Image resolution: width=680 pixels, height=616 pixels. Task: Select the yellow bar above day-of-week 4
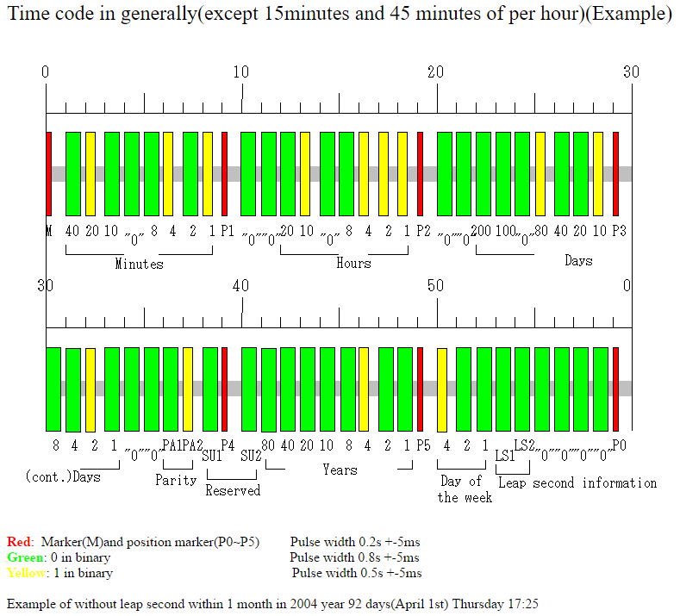pyautogui.click(x=442, y=389)
